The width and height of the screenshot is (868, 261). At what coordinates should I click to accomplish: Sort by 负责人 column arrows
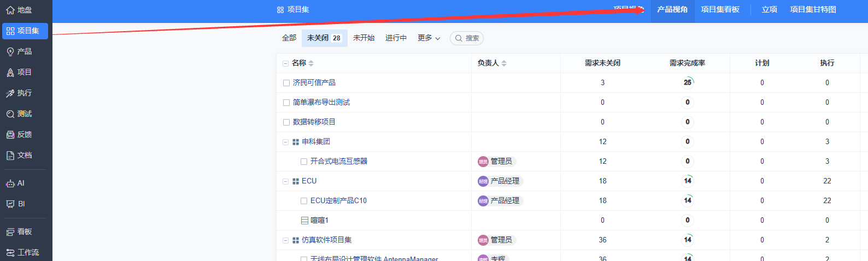coord(504,63)
